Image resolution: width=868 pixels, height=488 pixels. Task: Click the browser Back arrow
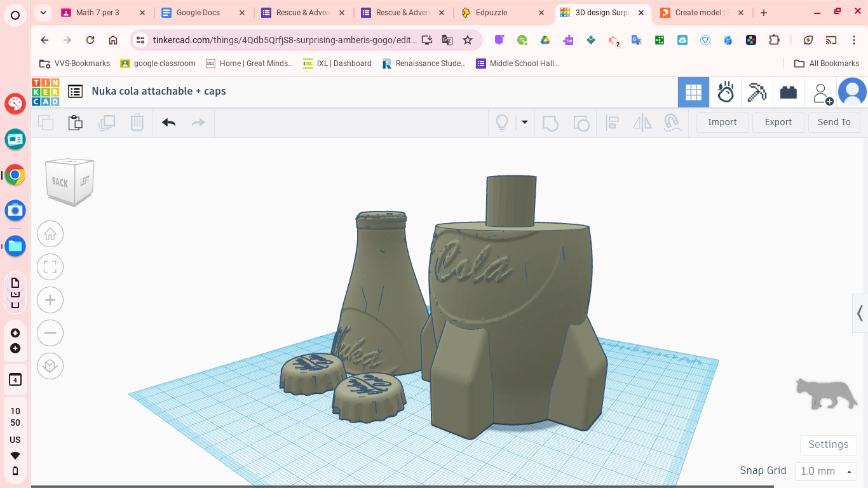(44, 40)
